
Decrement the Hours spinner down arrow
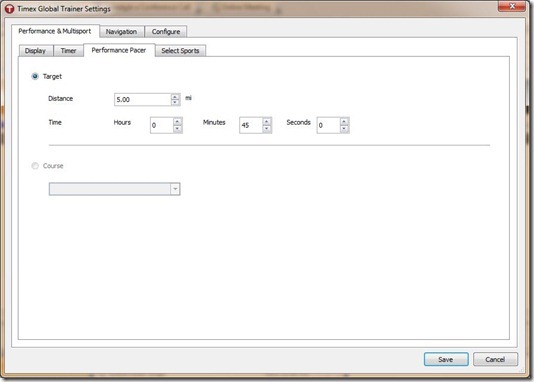[x=177, y=129]
